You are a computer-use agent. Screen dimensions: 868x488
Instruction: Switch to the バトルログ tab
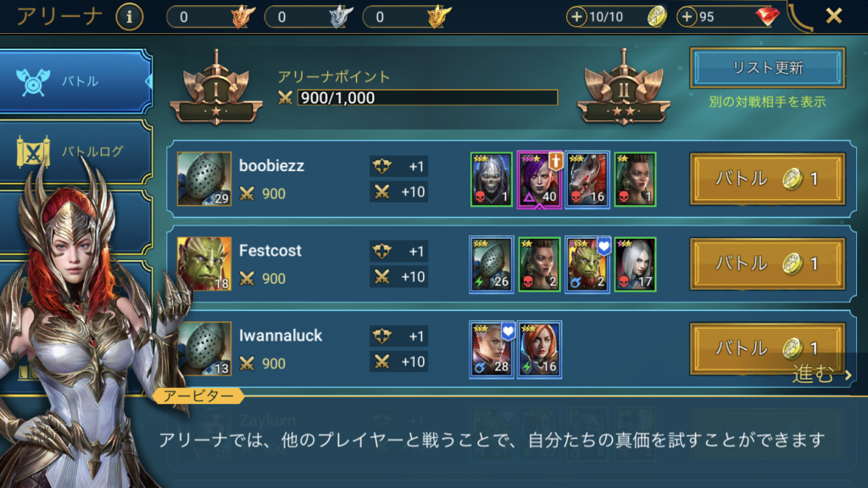click(75, 152)
